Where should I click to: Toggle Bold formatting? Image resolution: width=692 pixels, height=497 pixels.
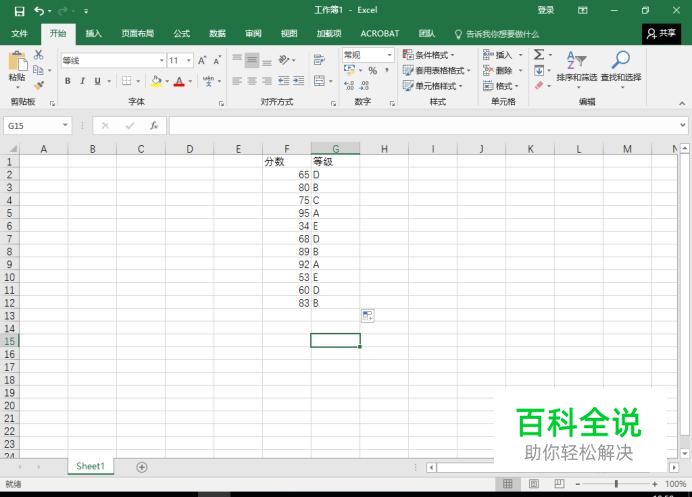point(68,81)
